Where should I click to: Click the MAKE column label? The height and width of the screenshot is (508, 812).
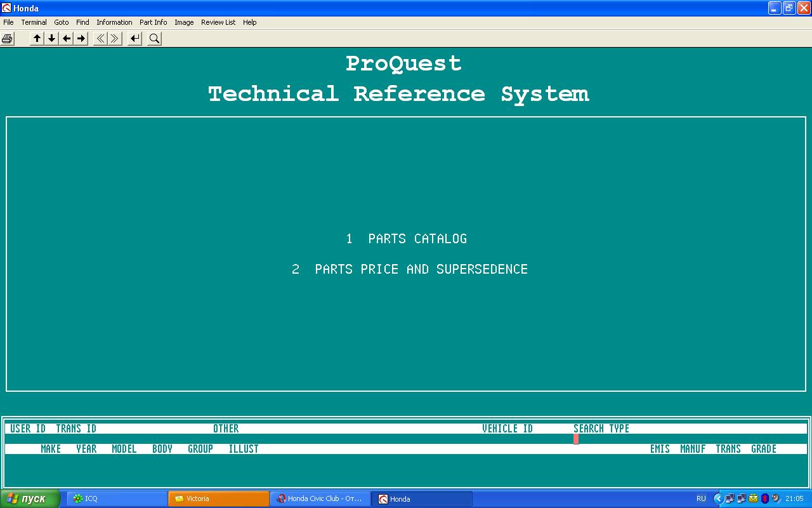click(51, 449)
